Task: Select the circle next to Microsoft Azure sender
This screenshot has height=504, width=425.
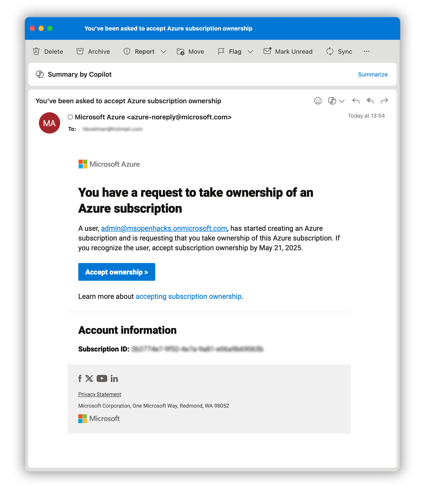Action: [70, 117]
